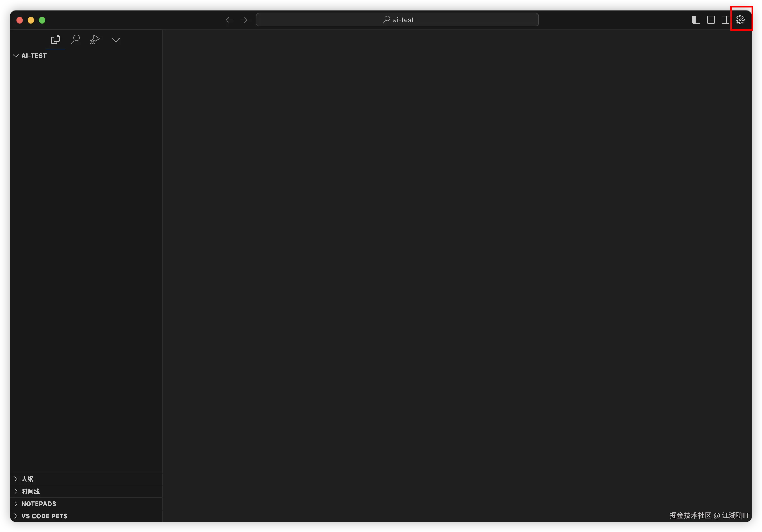Click the 掘金技术社区 watermark text

coord(709,515)
